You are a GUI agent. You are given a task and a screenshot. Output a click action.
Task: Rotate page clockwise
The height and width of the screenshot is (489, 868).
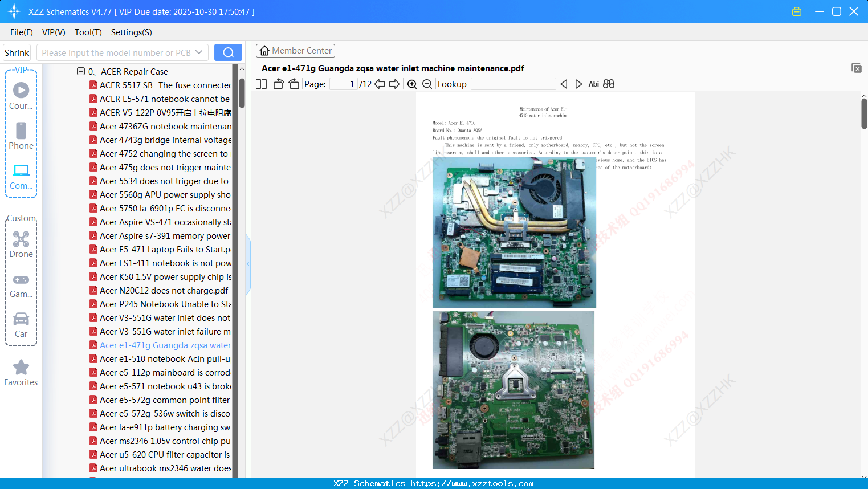[294, 84]
